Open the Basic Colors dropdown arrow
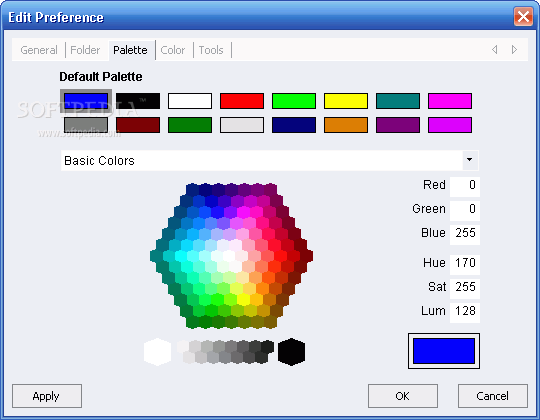Screen dimensions: 540x420 click(x=469, y=160)
